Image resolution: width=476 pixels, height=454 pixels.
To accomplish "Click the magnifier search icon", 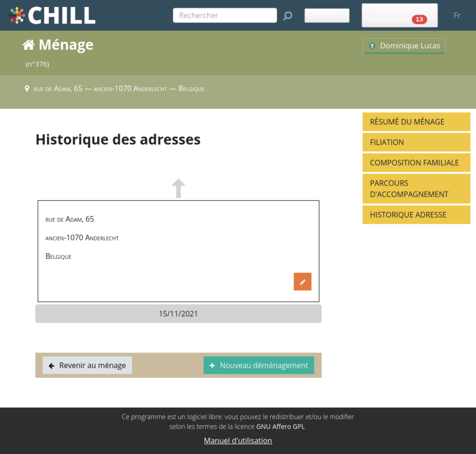I will (287, 16).
